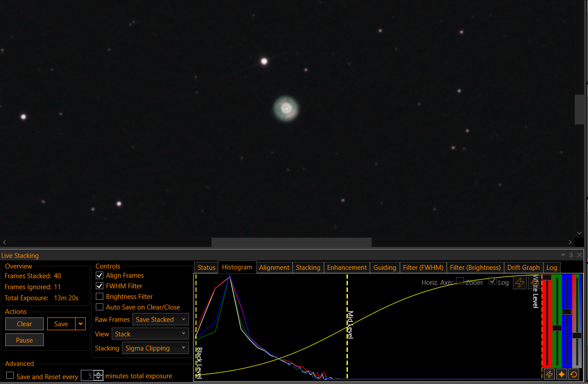The width and height of the screenshot is (588, 384).
Task: Click the lightning bolt auto color balance icon
Action: [x=549, y=374]
